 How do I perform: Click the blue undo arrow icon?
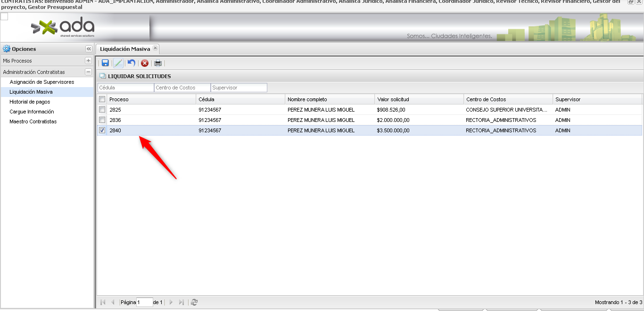coord(132,63)
